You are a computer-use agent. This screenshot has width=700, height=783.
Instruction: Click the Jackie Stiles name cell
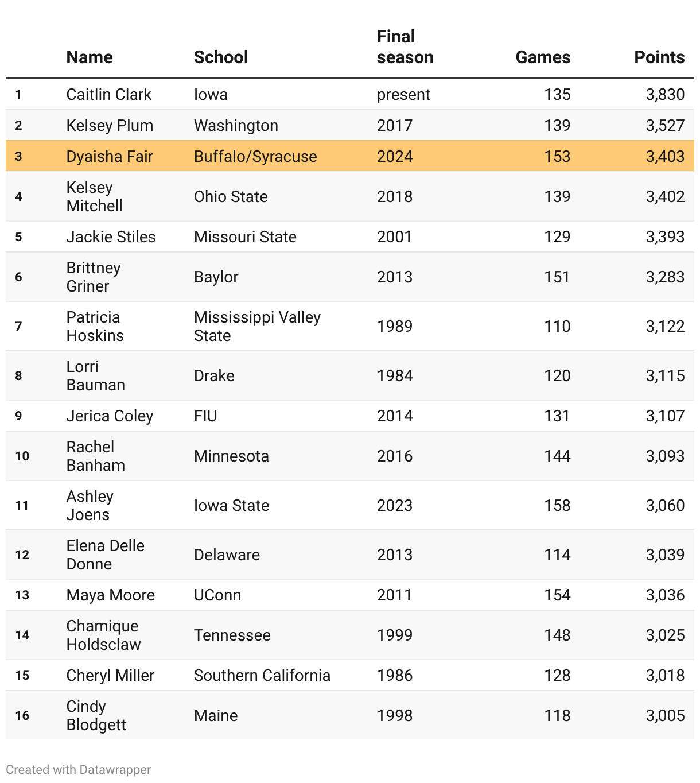point(111,237)
